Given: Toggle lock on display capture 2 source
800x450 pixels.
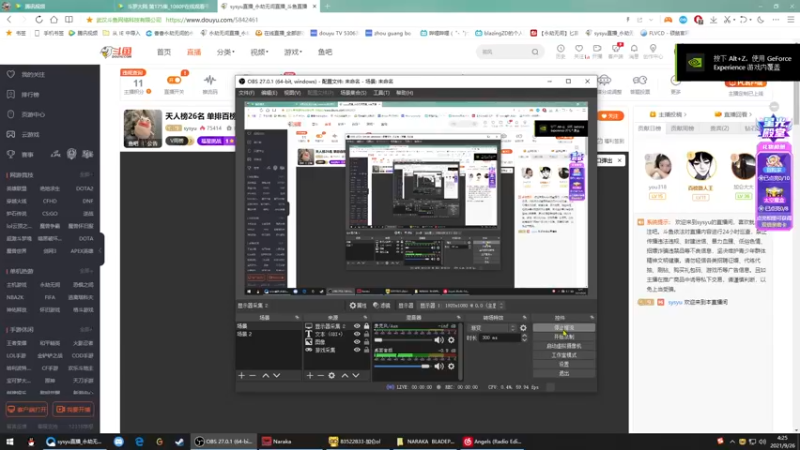Looking at the screenshot, I should point(366,326).
